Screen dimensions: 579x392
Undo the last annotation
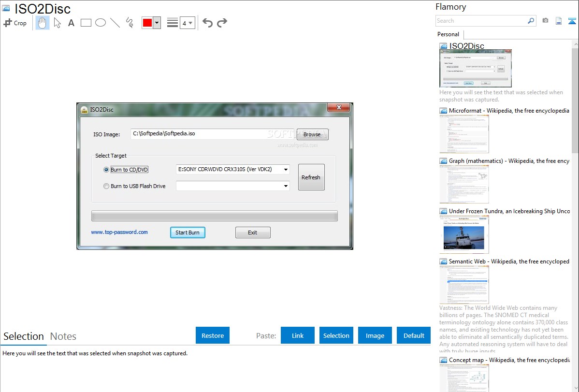coord(207,23)
